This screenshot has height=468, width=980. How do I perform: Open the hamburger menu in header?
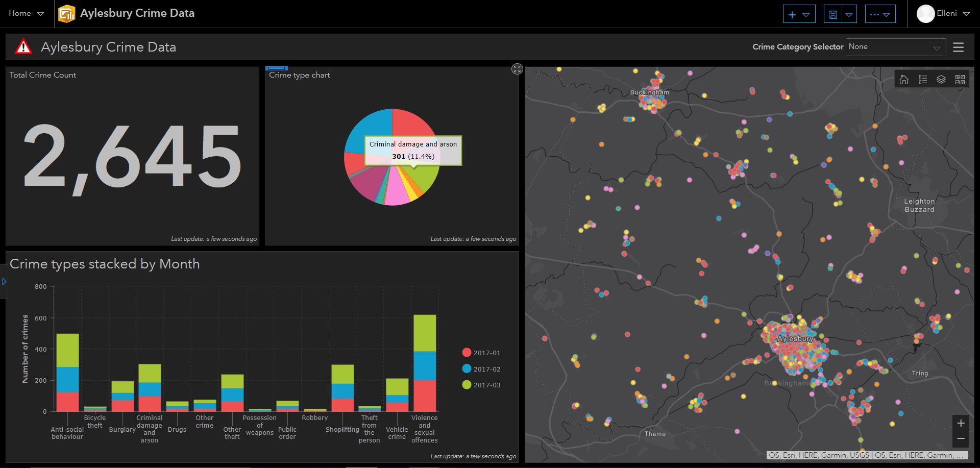pyautogui.click(x=958, y=47)
